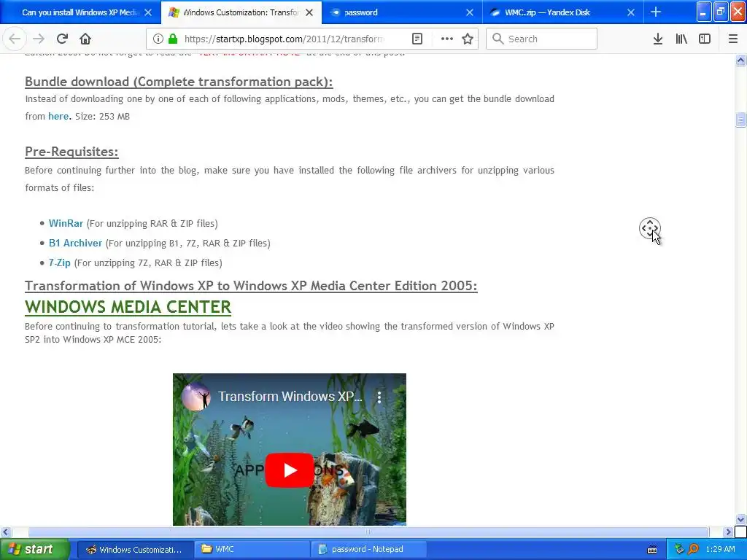Open the bundle download 'here' link
The image size is (747, 560).
pos(58,116)
